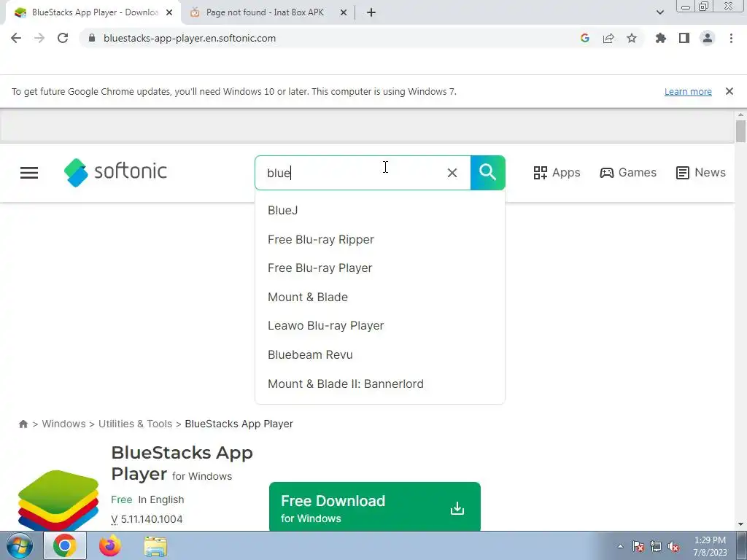Screen dimensions: 747x560
Task: Open a new browser tab
Action: [371, 13]
